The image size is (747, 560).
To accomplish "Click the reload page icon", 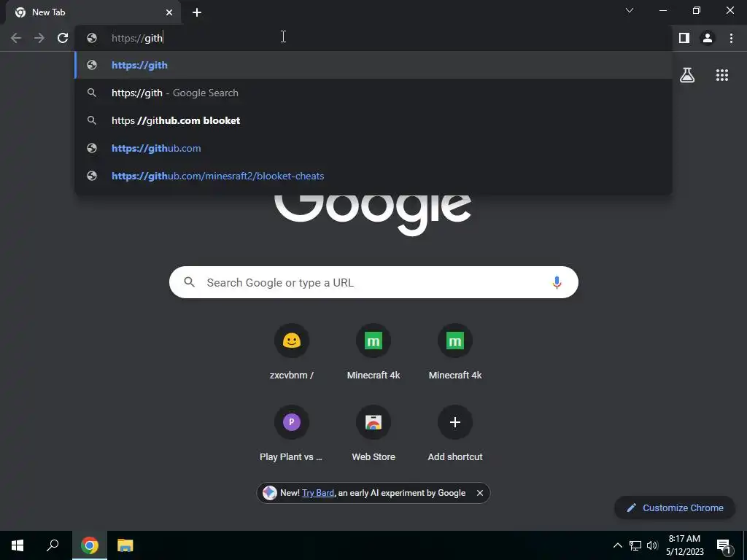I will tap(63, 38).
